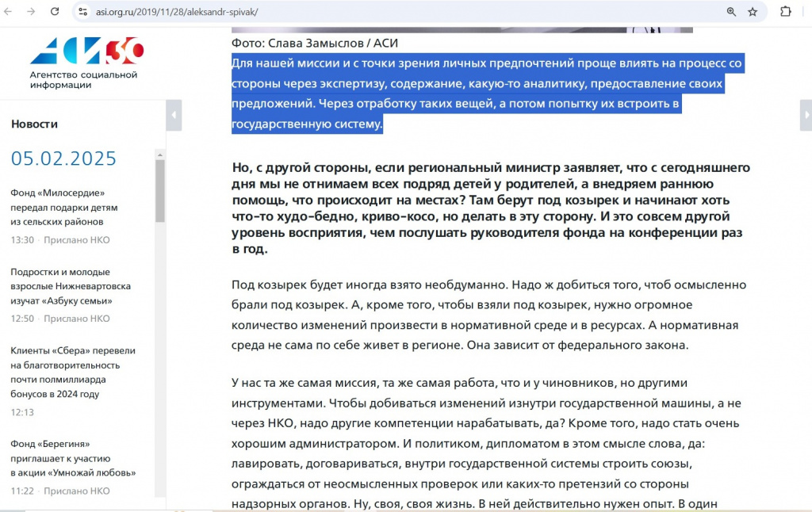The width and height of the screenshot is (812, 512).
Task: Click the bold paragraph starting «Но, с другой стороны»
Action: pyautogui.click(x=491, y=208)
